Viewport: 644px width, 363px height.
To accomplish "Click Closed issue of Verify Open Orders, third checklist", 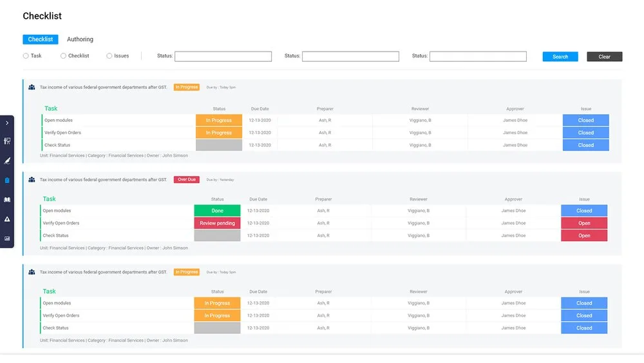I will pos(584,316).
